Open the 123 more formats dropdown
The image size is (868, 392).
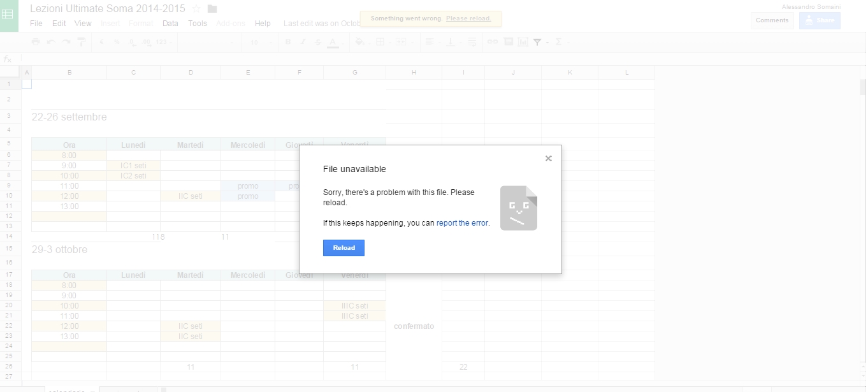[163, 42]
